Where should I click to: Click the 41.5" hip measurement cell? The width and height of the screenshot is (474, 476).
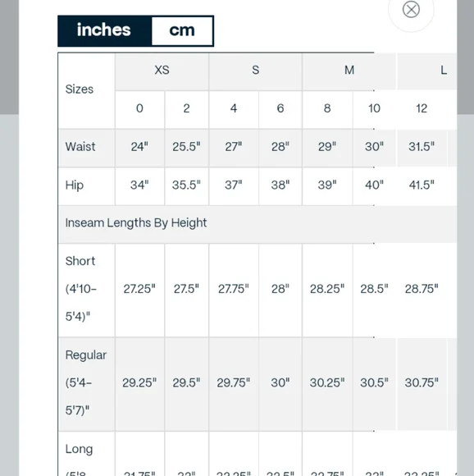[x=422, y=185]
